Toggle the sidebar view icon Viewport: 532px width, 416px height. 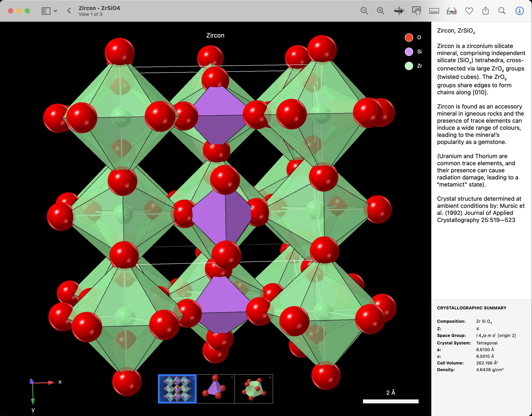pos(46,11)
